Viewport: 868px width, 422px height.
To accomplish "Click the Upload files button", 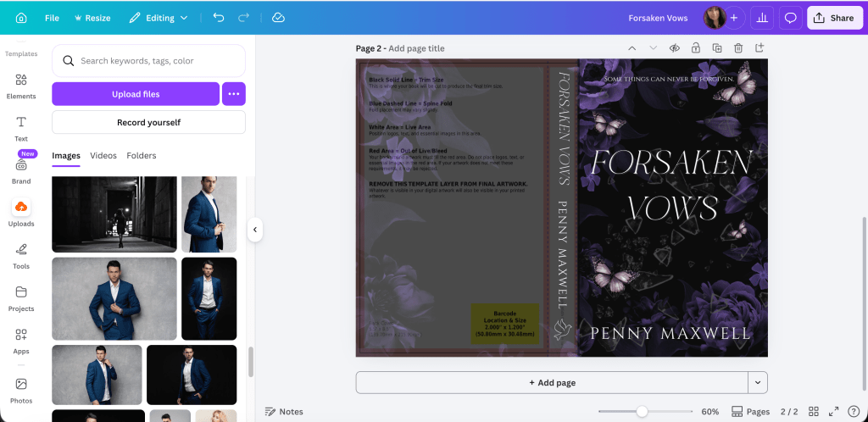I will click(136, 94).
